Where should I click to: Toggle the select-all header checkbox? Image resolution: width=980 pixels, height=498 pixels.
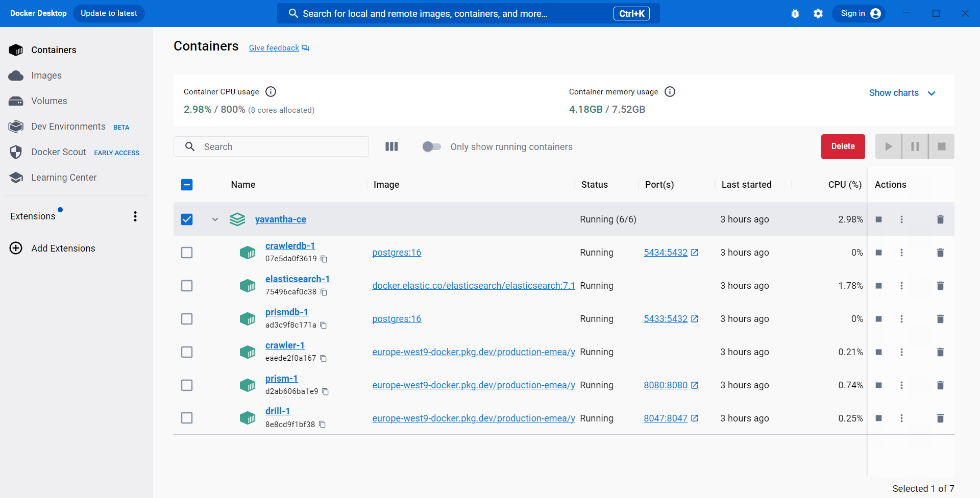(x=187, y=185)
